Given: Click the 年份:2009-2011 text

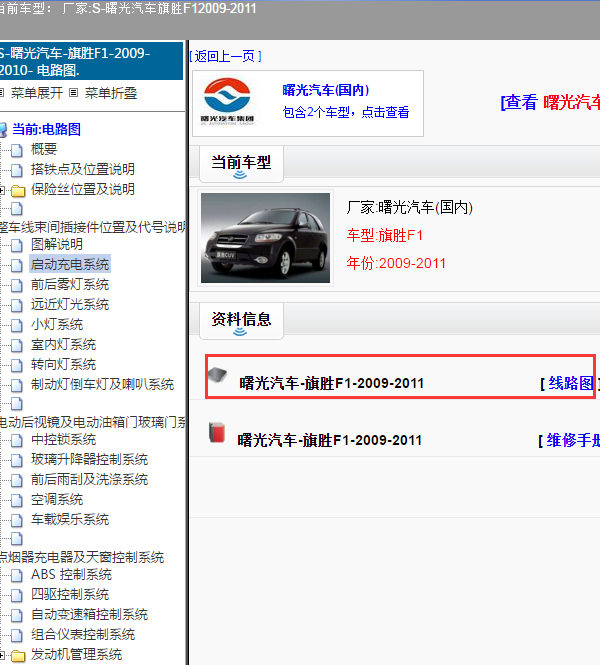Looking at the screenshot, I should [396, 263].
